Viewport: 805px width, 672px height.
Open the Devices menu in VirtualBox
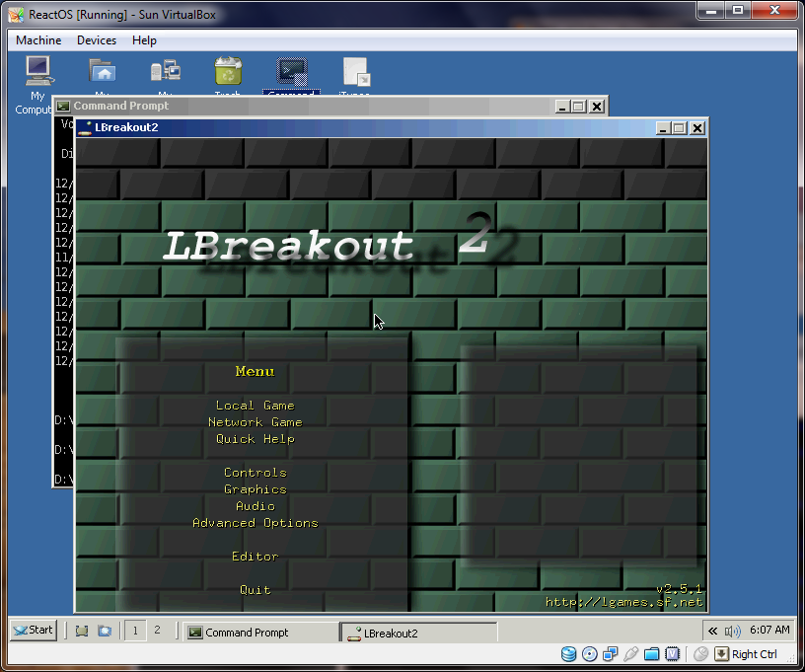pos(97,40)
